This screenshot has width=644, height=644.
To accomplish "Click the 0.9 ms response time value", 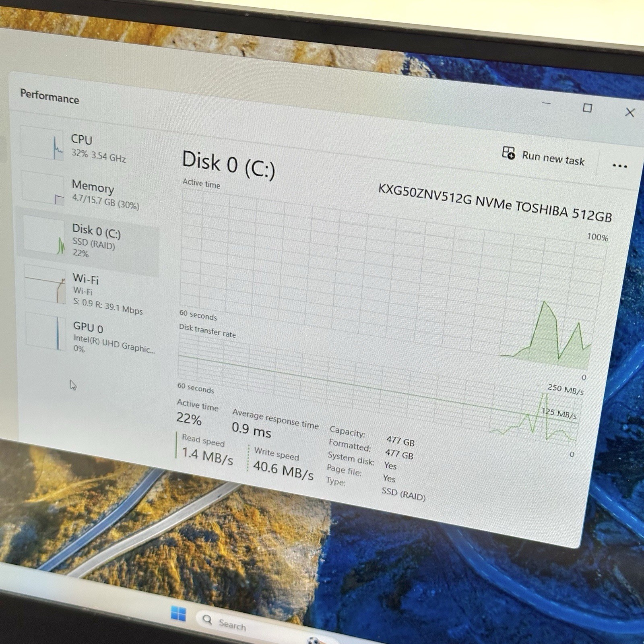I will (x=252, y=430).
